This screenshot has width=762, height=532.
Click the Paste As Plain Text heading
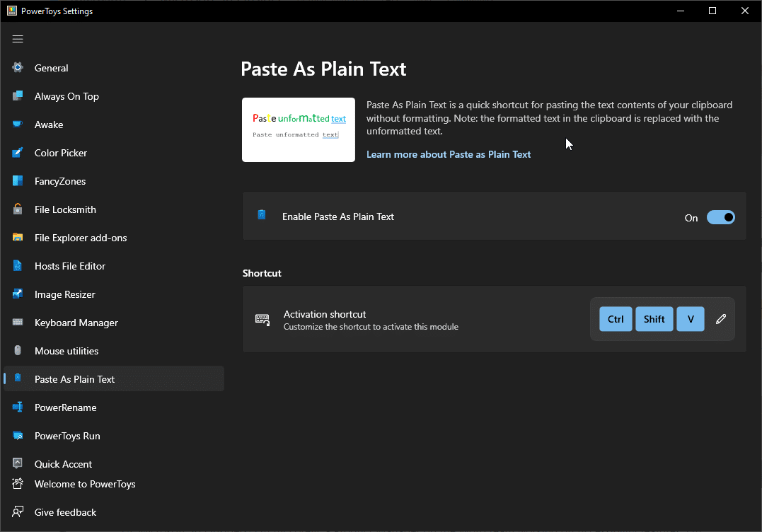[x=323, y=69]
